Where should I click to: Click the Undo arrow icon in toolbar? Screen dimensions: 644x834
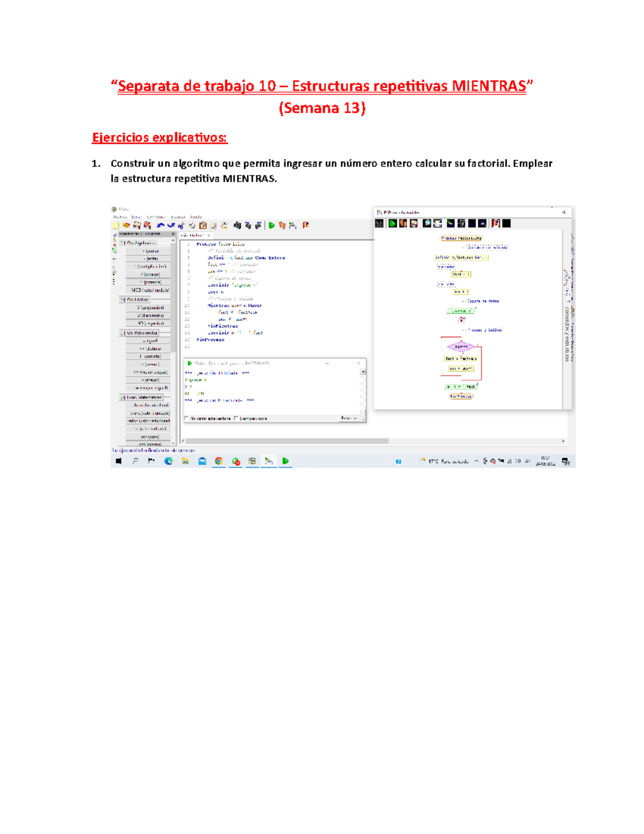tap(160, 226)
